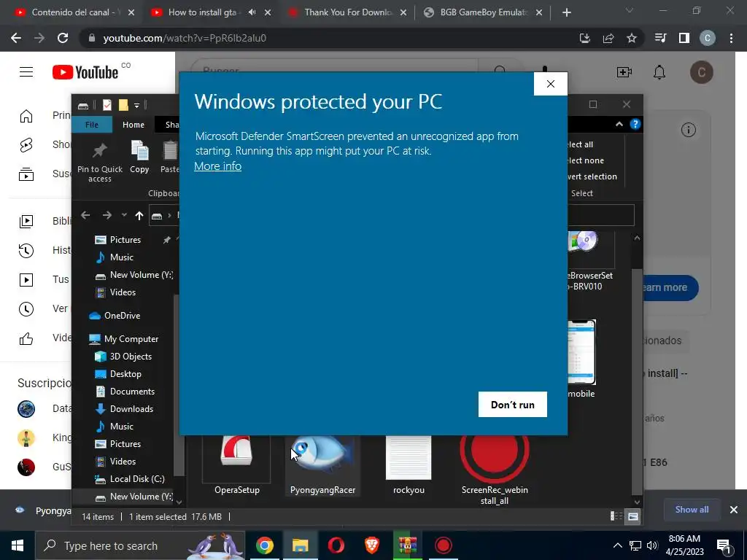This screenshot has height=560, width=747.
Task: Click Don't run in SmartScreen dialog
Action: pyautogui.click(x=513, y=404)
